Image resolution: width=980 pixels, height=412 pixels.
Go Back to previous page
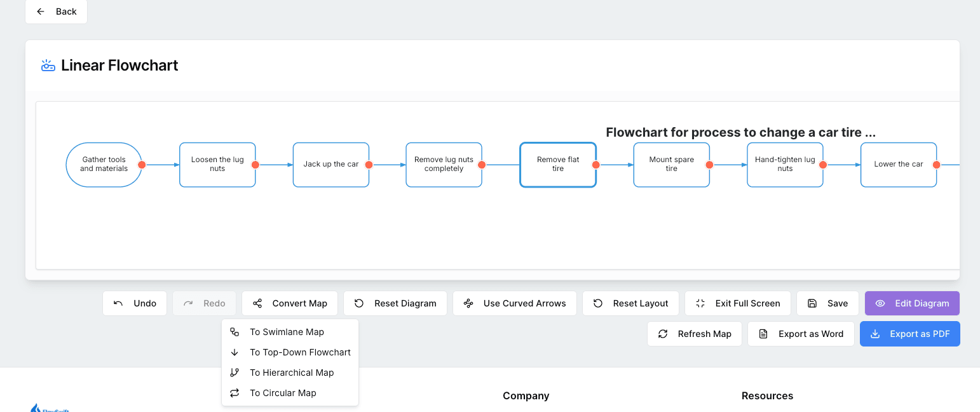click(x=56, y=11)
